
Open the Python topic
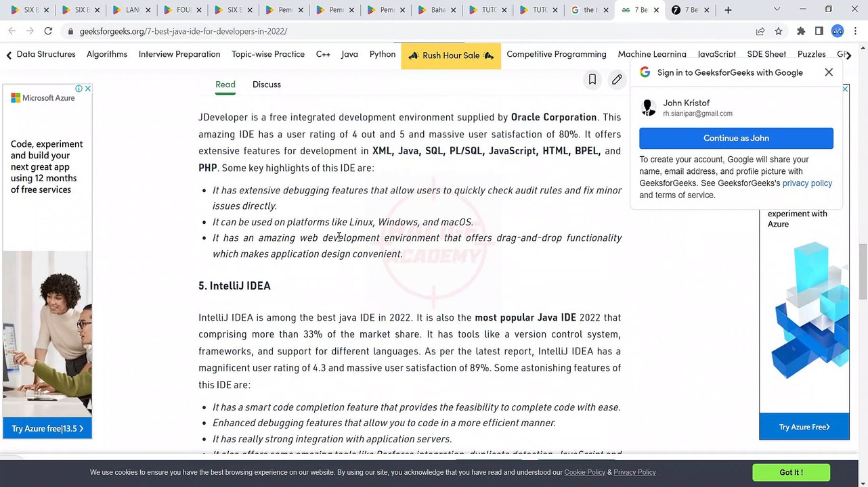(383, 54)
